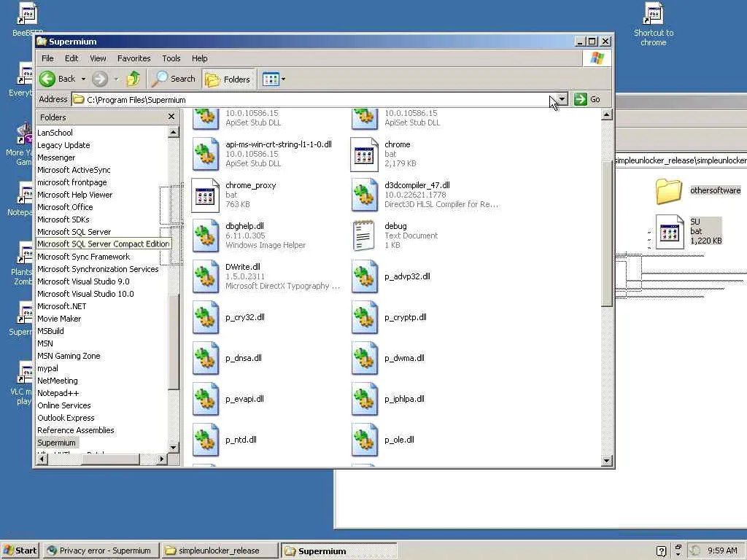Click the Supermium taskbar button

pyautogui.click(x=338, y=551)
